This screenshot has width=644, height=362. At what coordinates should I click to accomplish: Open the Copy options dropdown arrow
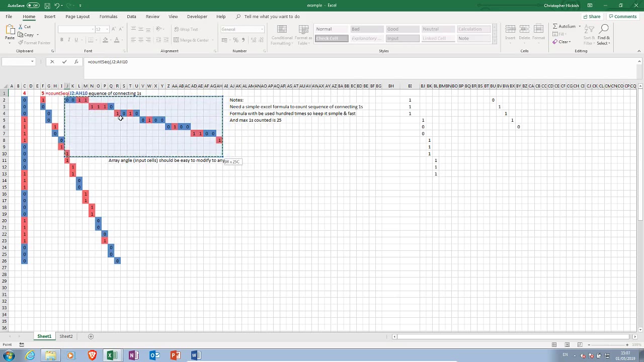tap(38, 35)
